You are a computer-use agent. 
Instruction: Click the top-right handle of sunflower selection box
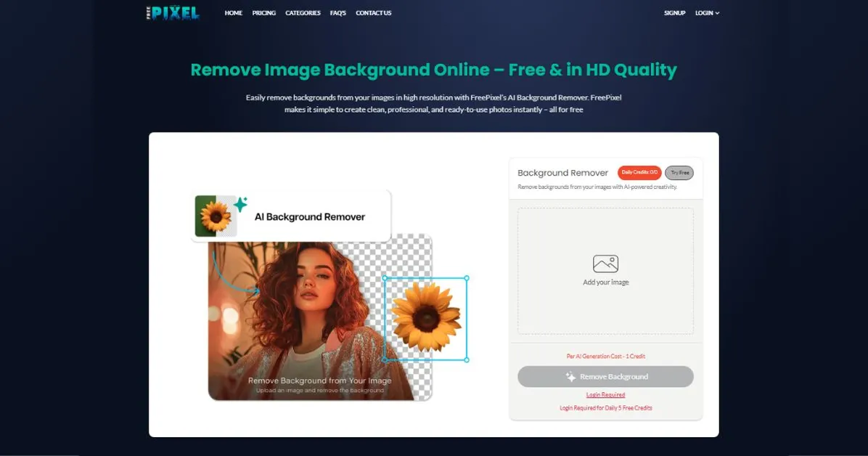coord(466,277)
